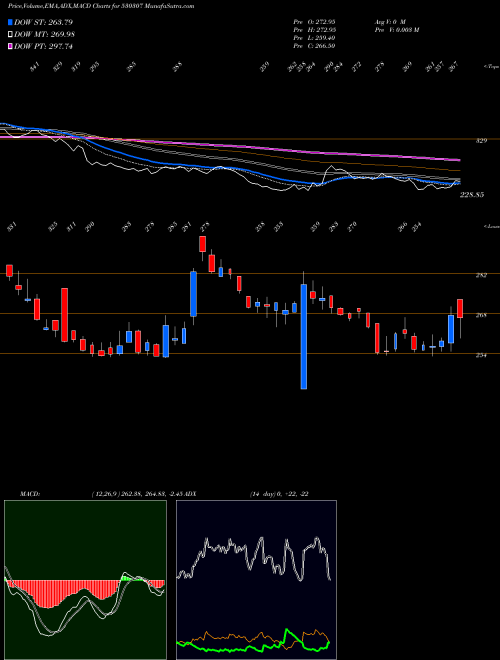Click the MACD: panel heading
500x660 pixels.
[29, 494]
